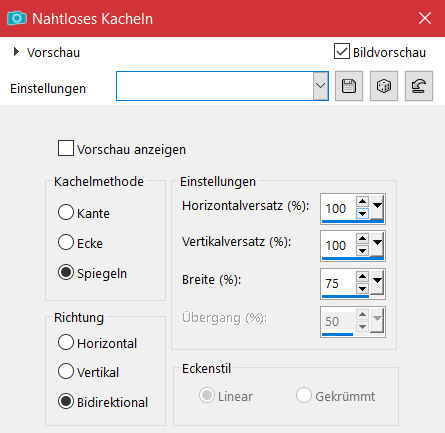The width and height of the screenshot is (445, 433).
Task: Increase Horizontalversatz with the up arrow
Action: coord(362,201)
